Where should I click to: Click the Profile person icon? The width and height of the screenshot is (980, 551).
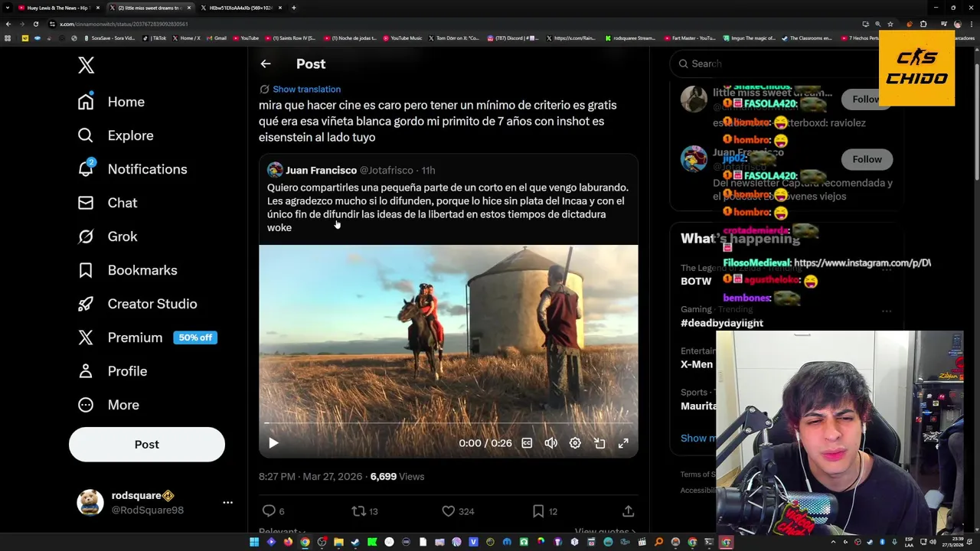coord(86,371)
